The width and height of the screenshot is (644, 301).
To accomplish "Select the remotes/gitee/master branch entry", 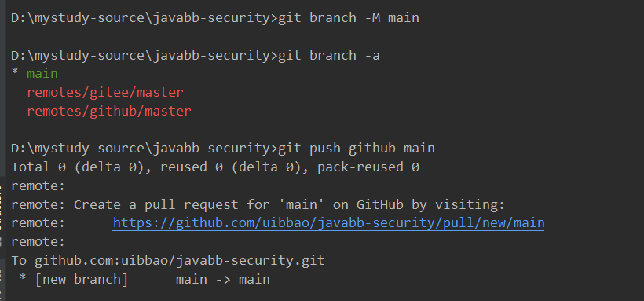I will point(105,92).
